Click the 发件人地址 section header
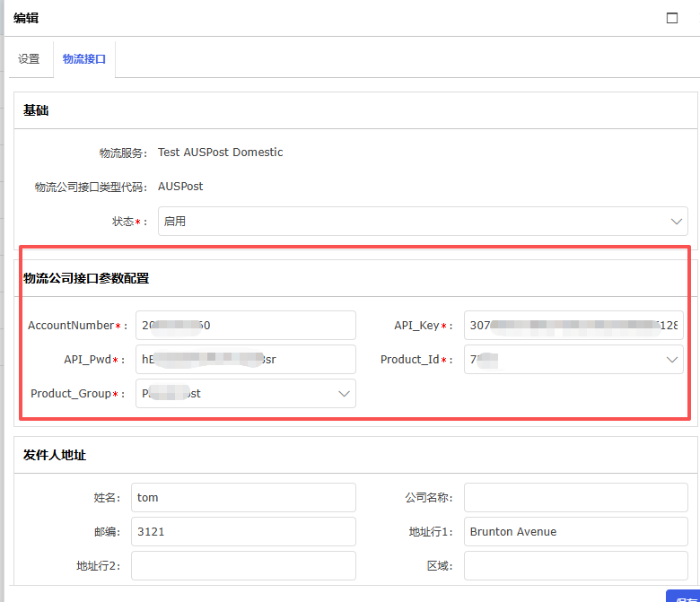This screenshot has width=700, height=602. pos(55,456)
